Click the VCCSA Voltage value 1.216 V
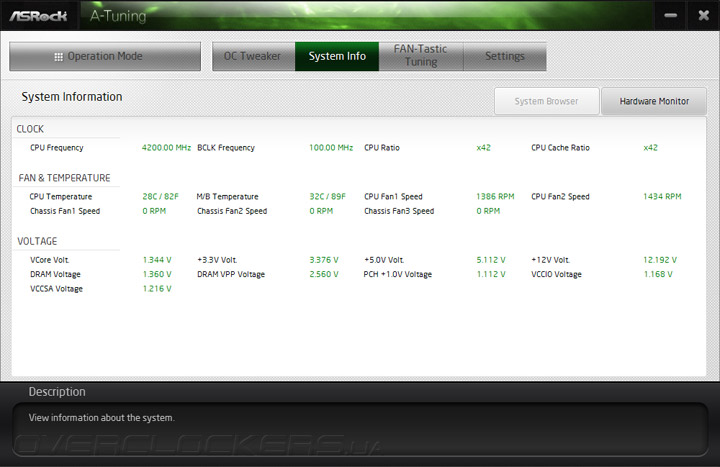Viewport: 720px width, 467px height. [157, 289]
